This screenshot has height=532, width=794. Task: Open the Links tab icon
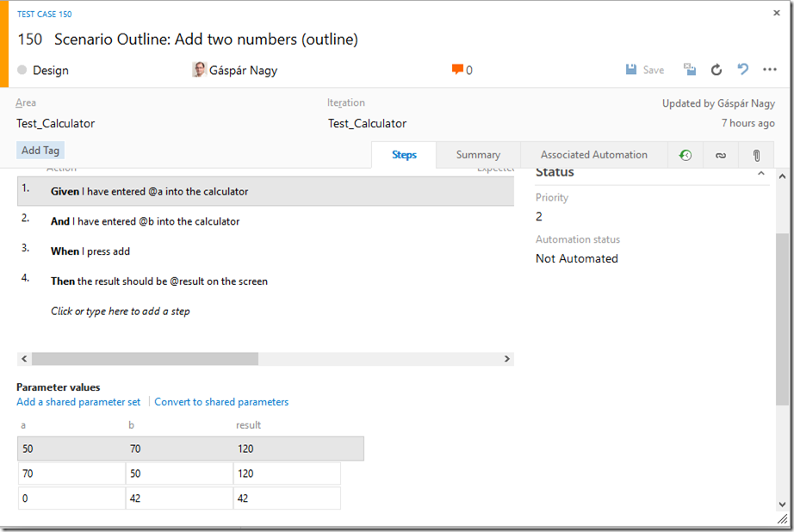pyautogui.click(x=721, y=156)
